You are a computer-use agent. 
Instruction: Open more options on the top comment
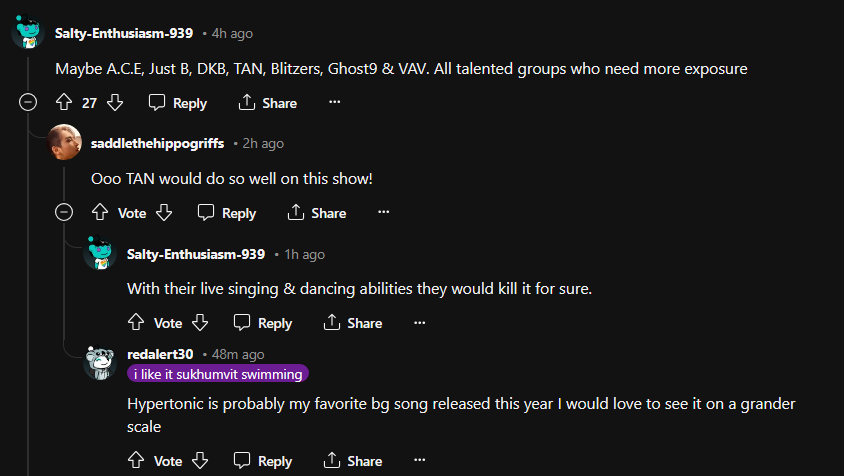tap(335, 102)
